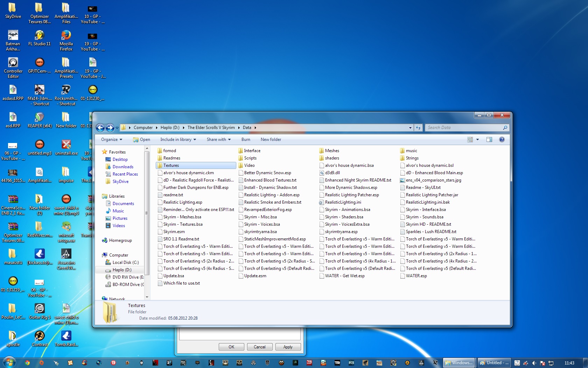Click the change view icon
Image resolution: width=588 pixels, height=368 pixels.
pos(470,139)
